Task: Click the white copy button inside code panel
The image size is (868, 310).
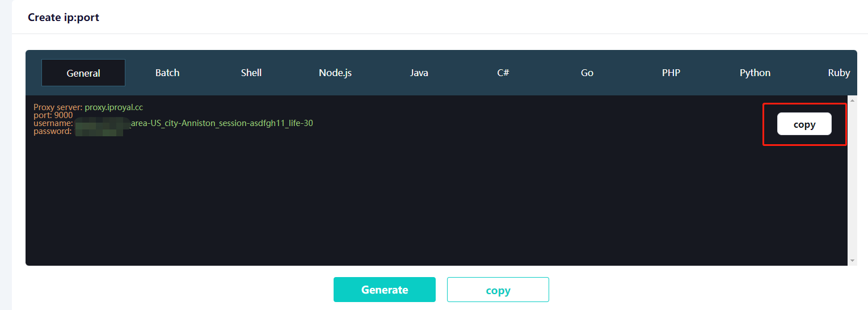Action: point(804,124)
